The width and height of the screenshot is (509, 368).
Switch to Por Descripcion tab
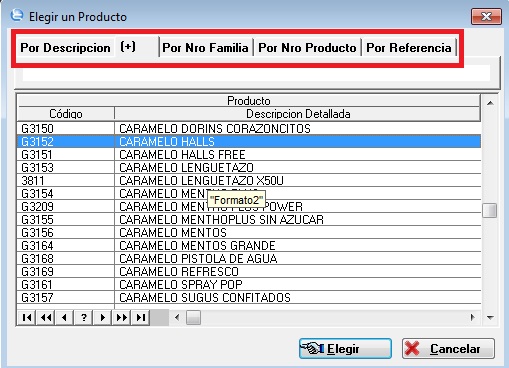pyautogui.click(x=65, y=48)
